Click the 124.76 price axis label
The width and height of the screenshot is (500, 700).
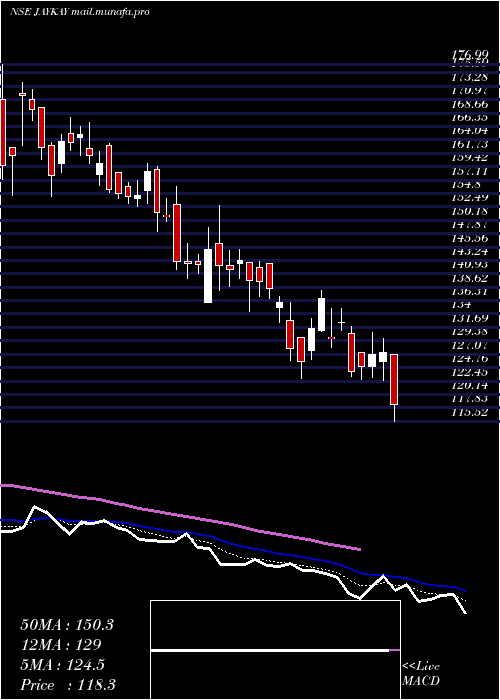pyautogui.click(x=470, y=358)
